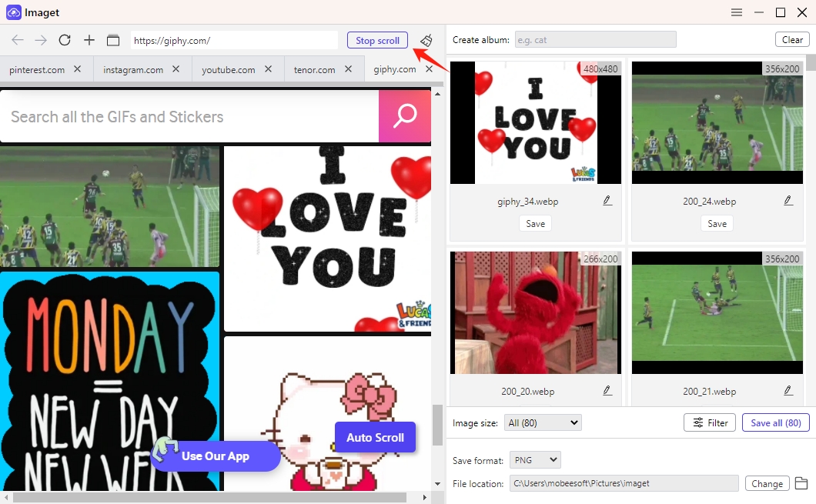Click the Create album name field

(595, 39)
